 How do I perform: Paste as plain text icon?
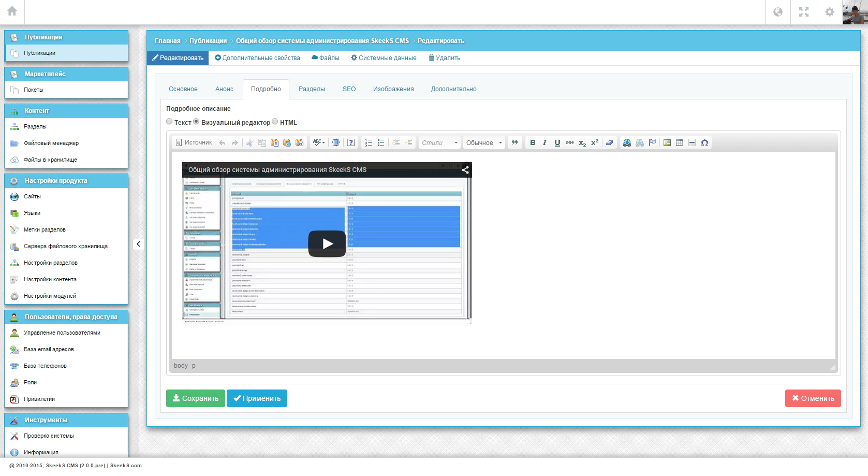click(x=287, y=142)
